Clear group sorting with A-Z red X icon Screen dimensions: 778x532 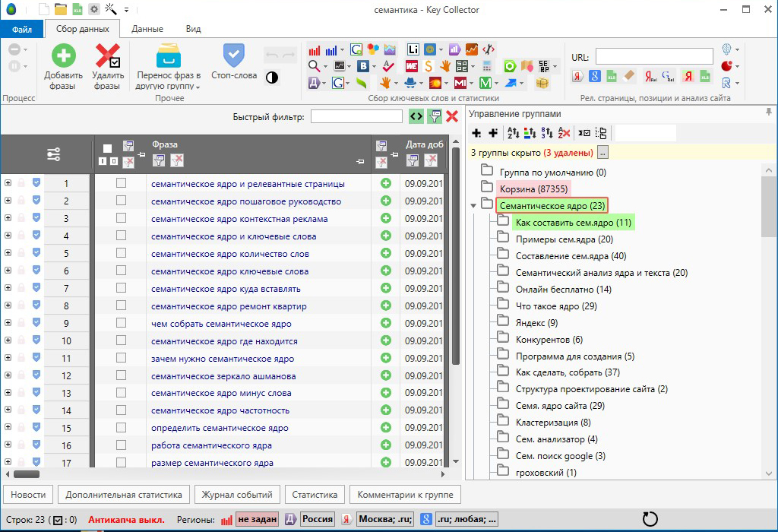click(x=564, y=133)
